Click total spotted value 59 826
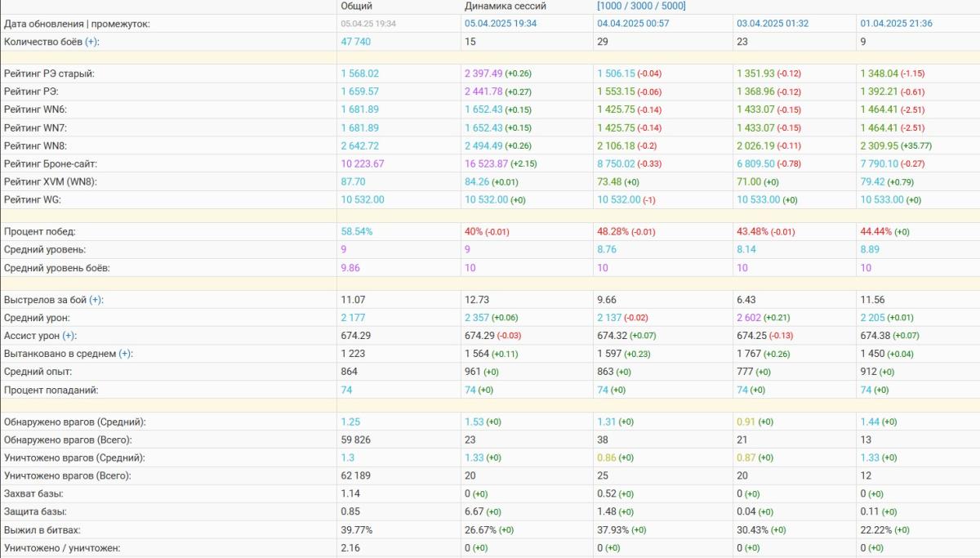Viewport: 980px width, 558px height. [x=356, y=440]
